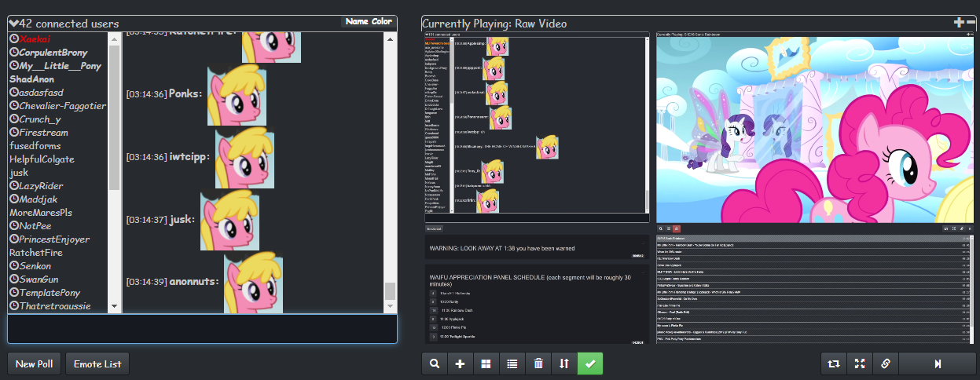980x380 pixels.
Task: Enlarge the video with the plus icon
Action: [x=958, y=23]
